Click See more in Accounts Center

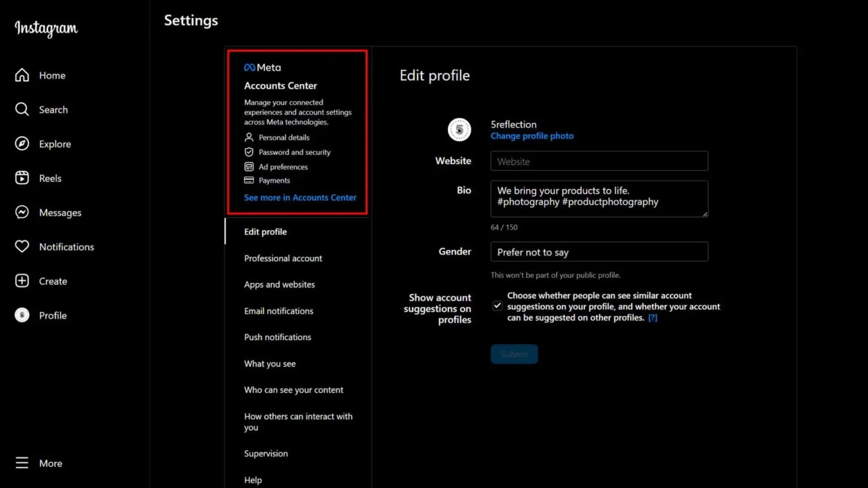300,197
